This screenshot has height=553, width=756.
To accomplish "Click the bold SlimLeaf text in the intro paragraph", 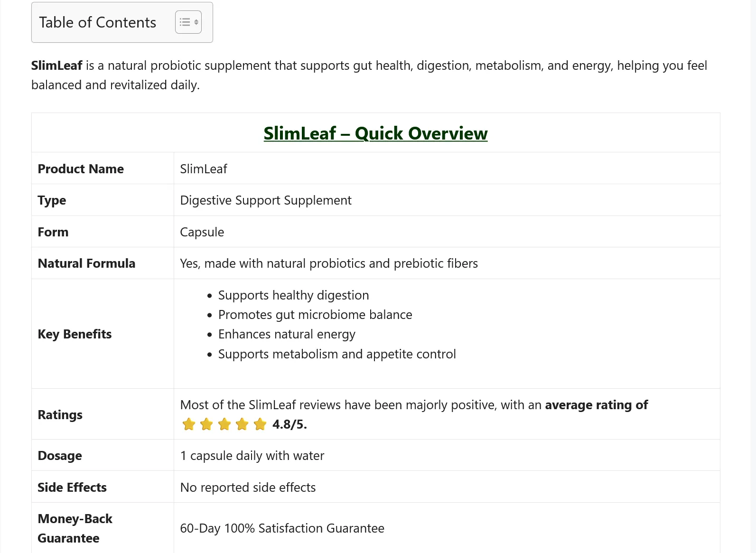I will tap(56, 66).
